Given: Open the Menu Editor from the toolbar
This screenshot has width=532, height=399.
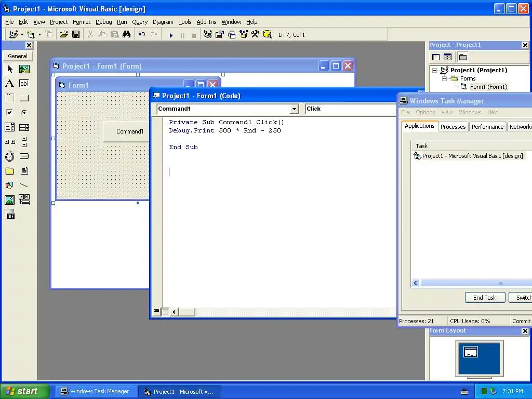Looking at the screenshot, I should (x=49, y=35).
